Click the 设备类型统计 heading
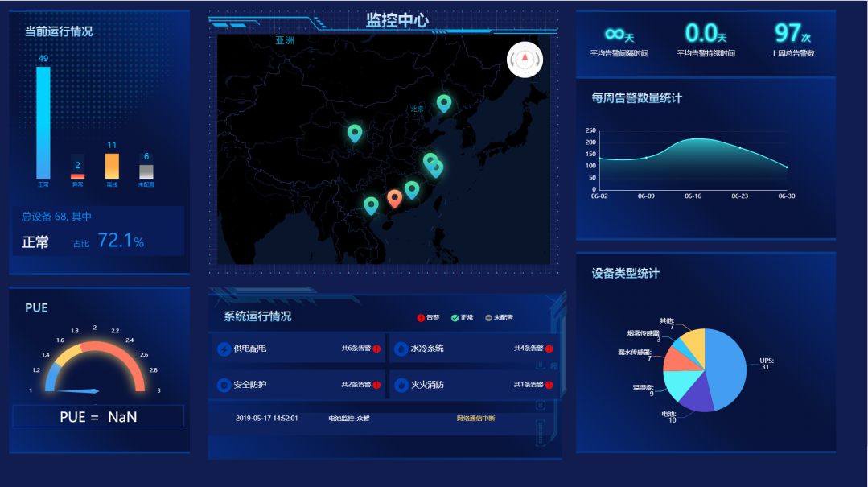Screen dimensions: 868x487 626,273
